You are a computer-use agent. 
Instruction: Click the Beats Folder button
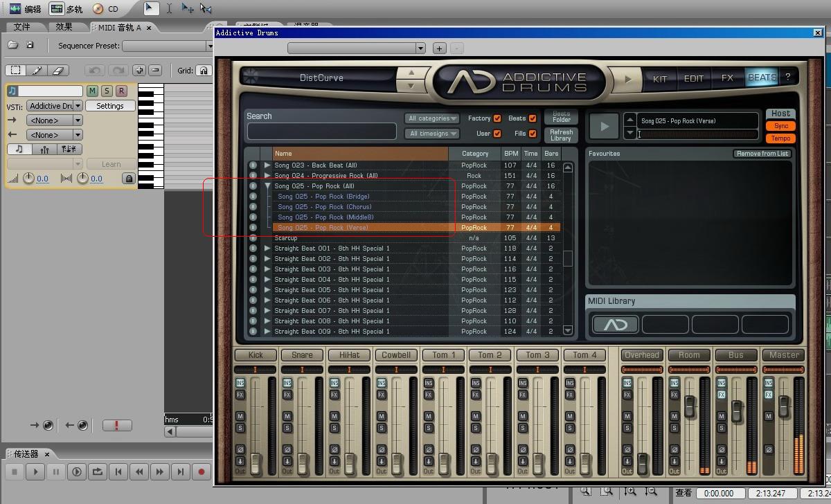562,116
